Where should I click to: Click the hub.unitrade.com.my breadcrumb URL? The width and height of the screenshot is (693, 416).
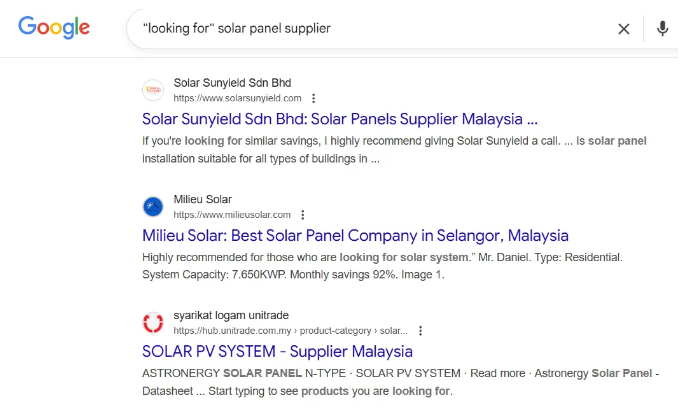pos(291,330)
